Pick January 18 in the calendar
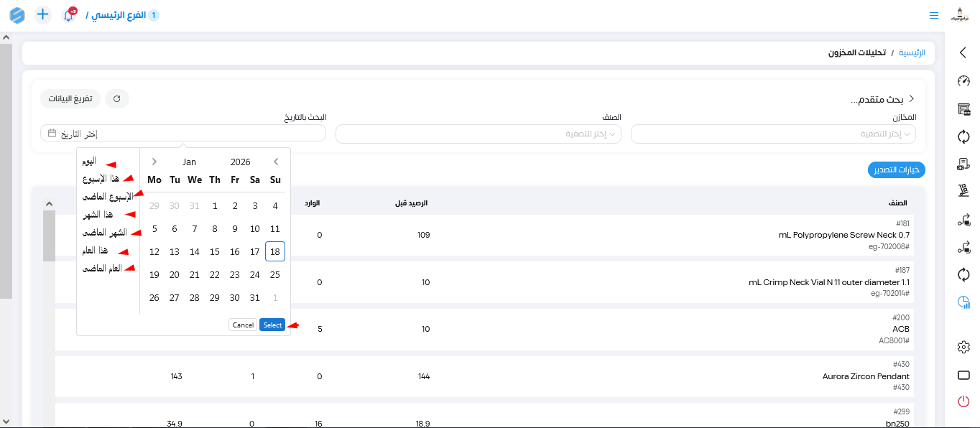This screenshot has width=980, height=428. [x=275, y=251]
